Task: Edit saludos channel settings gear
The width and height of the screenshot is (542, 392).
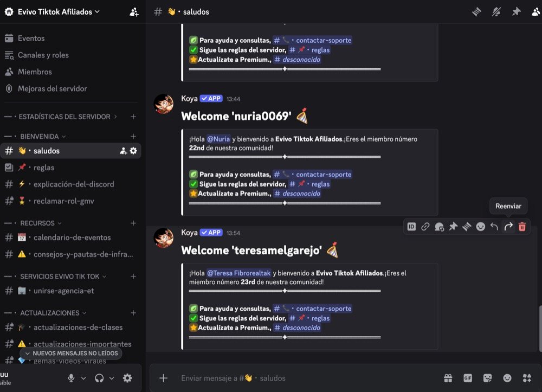Action: (133, 151)
